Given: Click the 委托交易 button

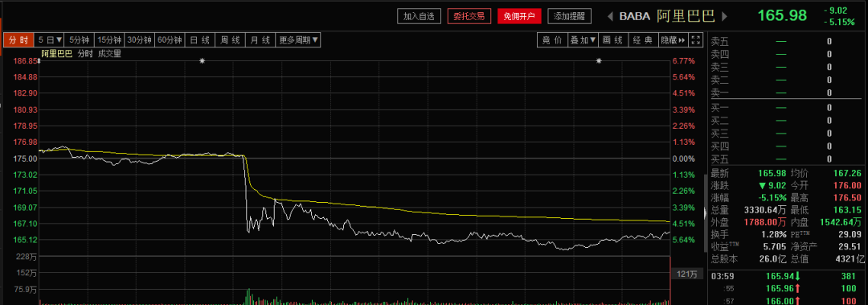Looking at the screenshot, I should [469, 17].
